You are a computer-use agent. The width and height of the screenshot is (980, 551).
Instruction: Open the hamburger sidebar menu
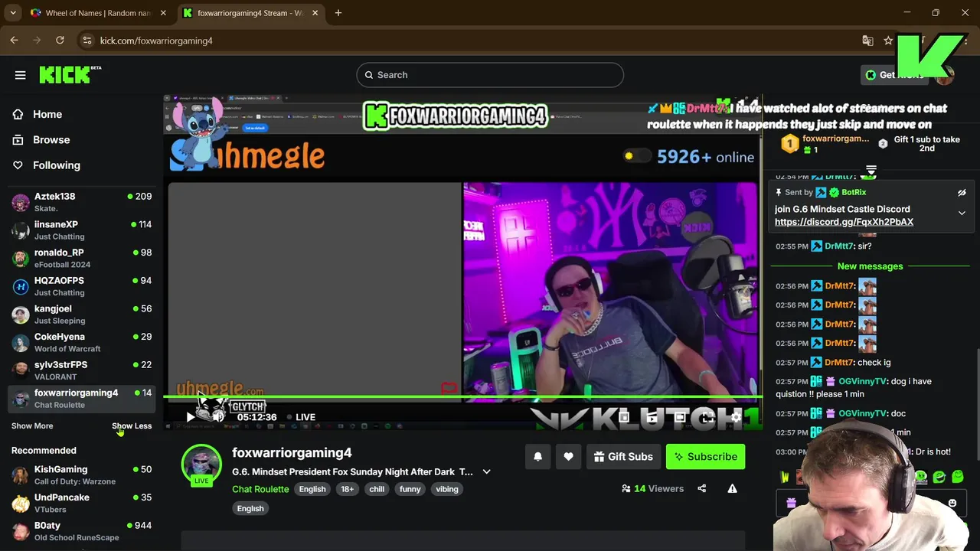point(21,75)
